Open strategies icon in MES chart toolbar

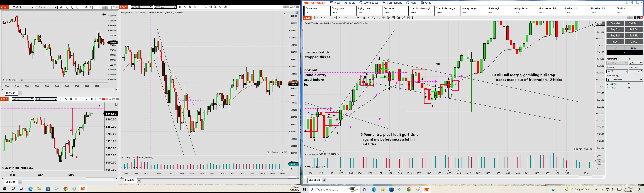[x=404, y=18]
